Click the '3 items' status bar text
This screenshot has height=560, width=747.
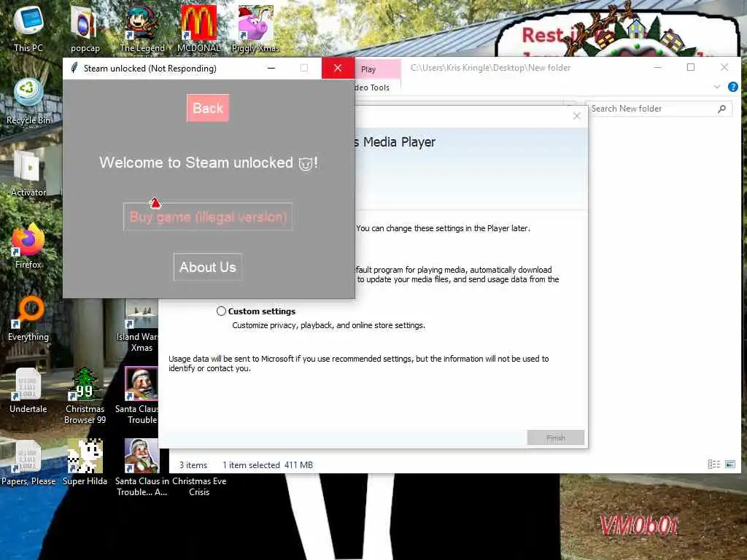pyautogui.click(x=193, y=465)
